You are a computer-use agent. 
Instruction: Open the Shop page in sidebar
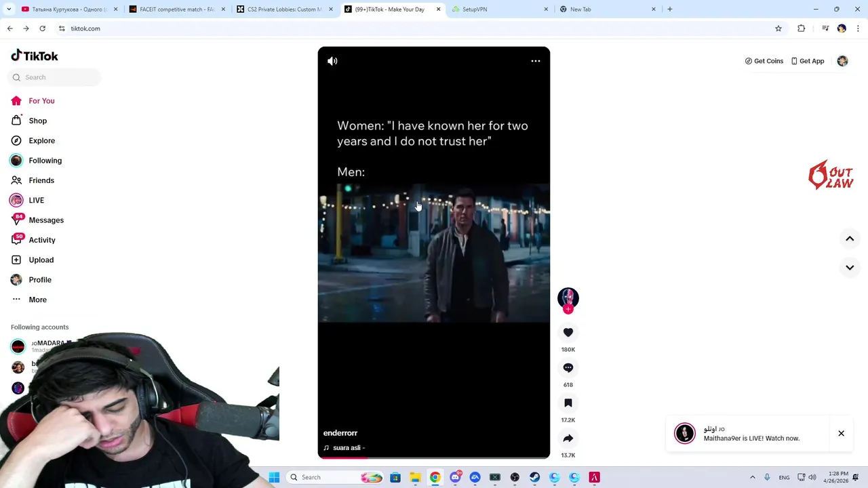click(x=37, y=121)
